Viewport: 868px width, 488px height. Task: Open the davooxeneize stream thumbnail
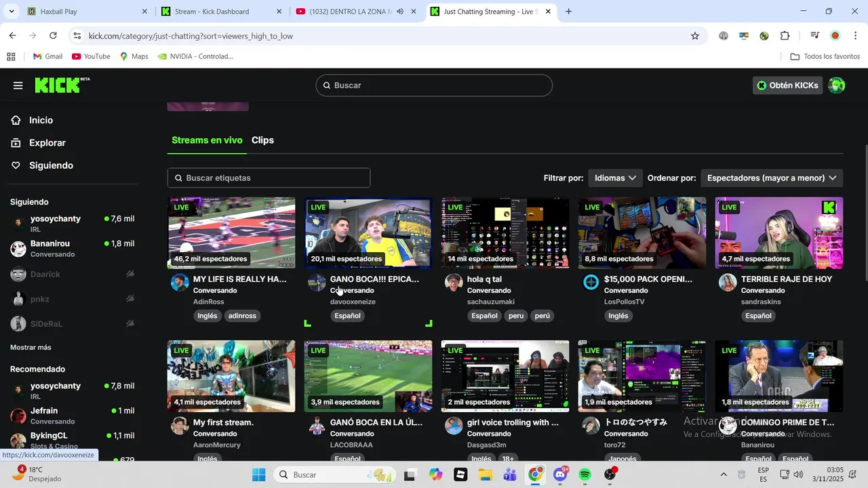[368, 233]
